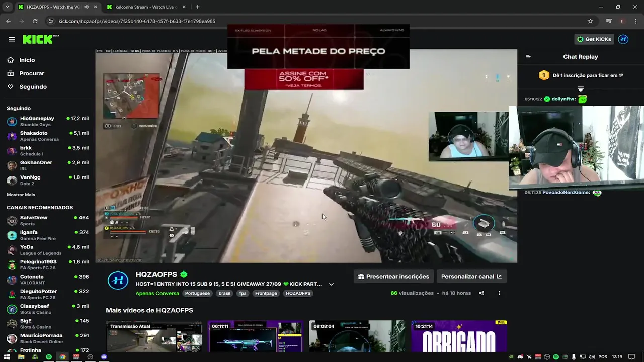Open the video more options menu
This screenshot has height=362, width=644.
point(499,293)
